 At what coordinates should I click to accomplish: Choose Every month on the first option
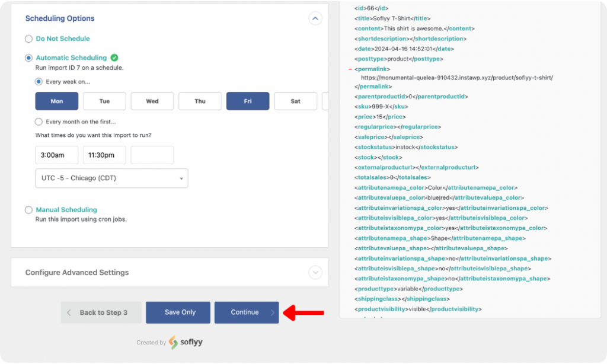tap(39, 122)
